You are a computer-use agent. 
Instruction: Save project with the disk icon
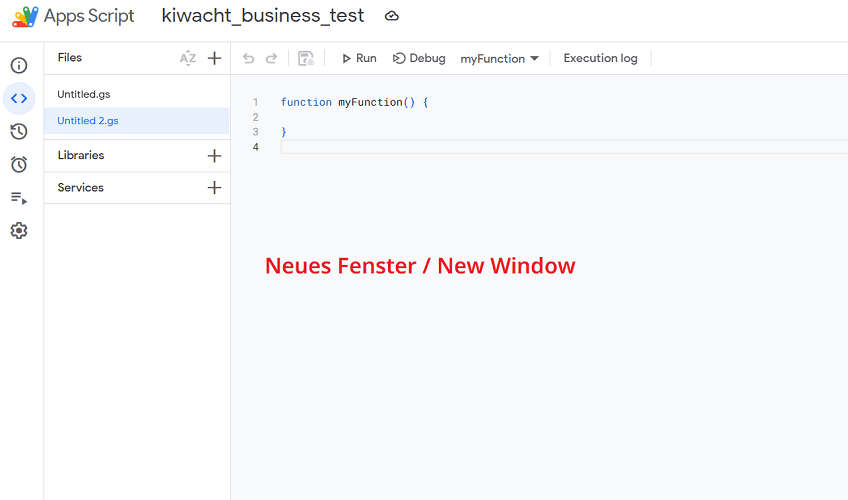click(306, 58)
